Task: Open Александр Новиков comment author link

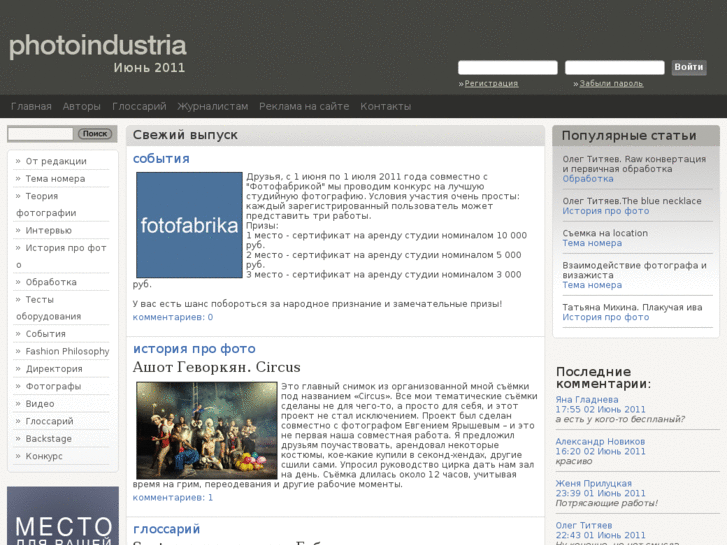Action: [x=600, y=442]
